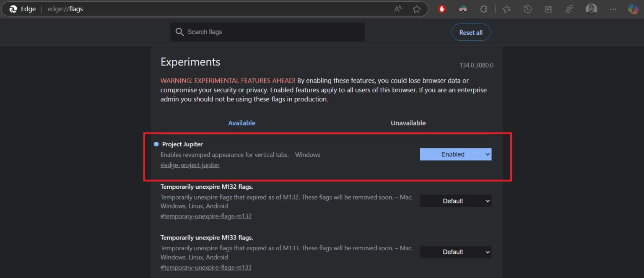Click the Edge logo at top left
Screen dimensions: 644x278
click(x=12, y=8)
